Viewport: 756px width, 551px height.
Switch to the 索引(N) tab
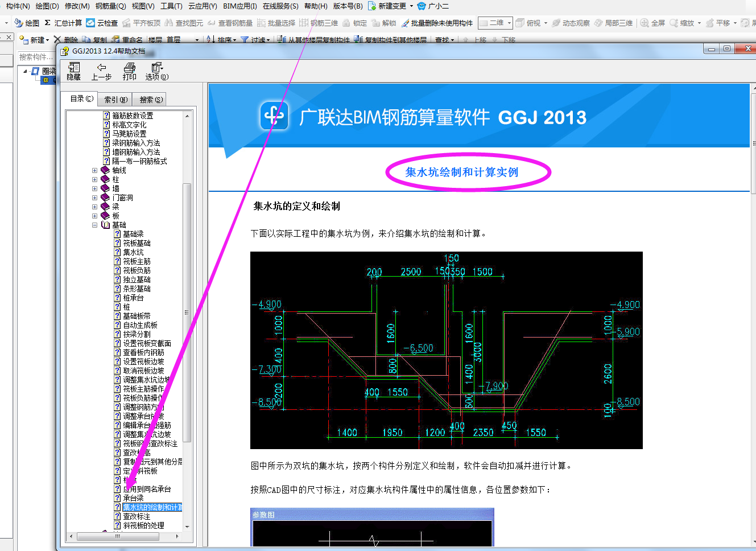click(x=115, y=100)
